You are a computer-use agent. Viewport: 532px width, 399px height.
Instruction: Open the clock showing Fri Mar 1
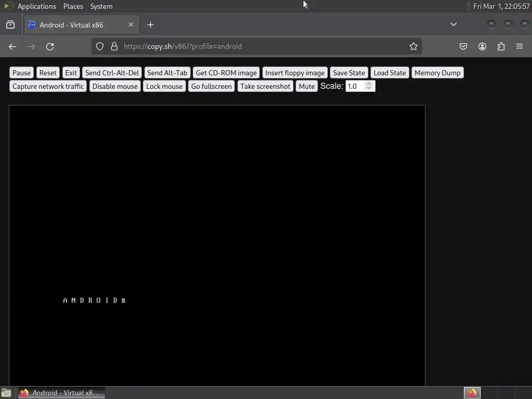coord(501,6)
